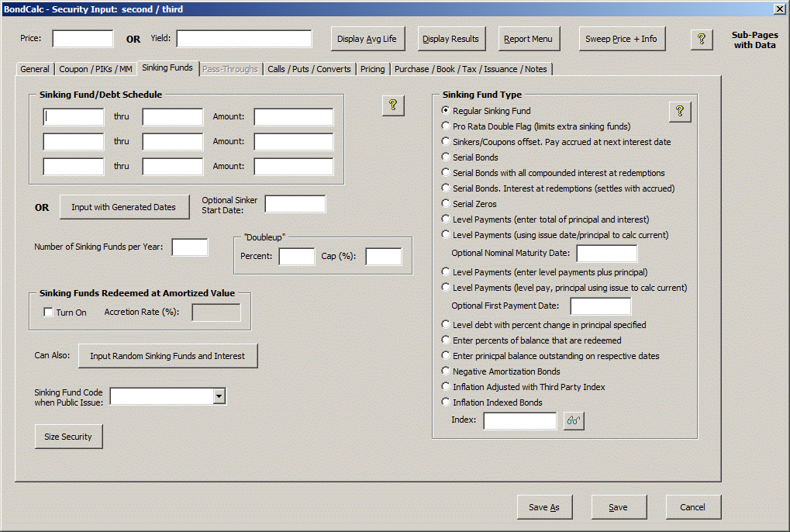Open the Coupon / PIKs / MM tab
Viewport: 790px width, 532px height.
[95, 69]
